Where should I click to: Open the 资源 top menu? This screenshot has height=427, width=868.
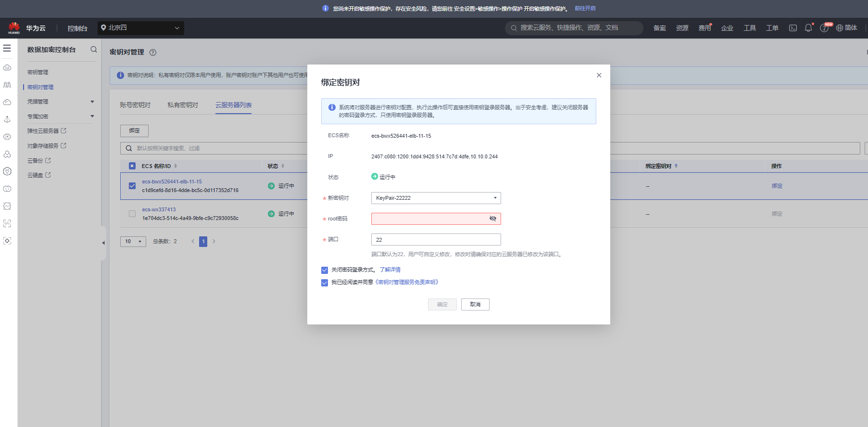click(x=682, y=28)
